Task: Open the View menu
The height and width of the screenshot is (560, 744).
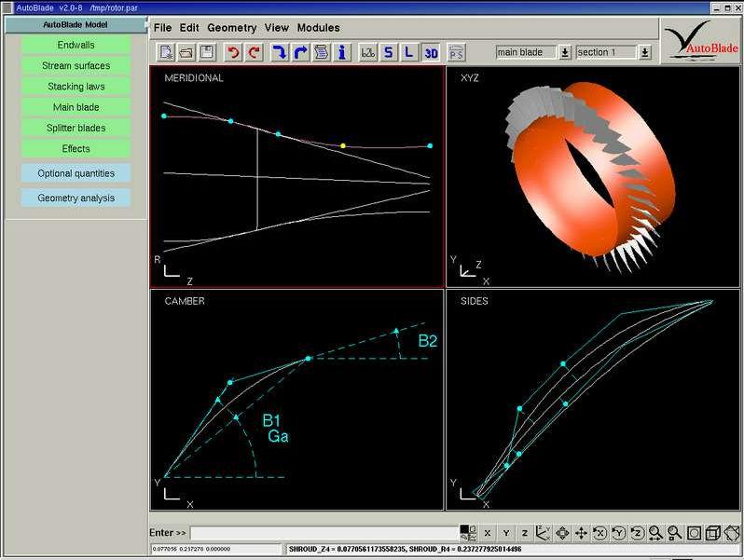Action: click(x=276, y=28)
